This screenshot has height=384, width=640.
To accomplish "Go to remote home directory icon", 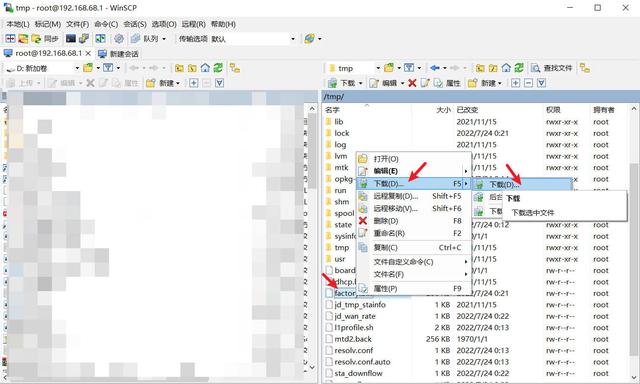I will tap(506, 68).
